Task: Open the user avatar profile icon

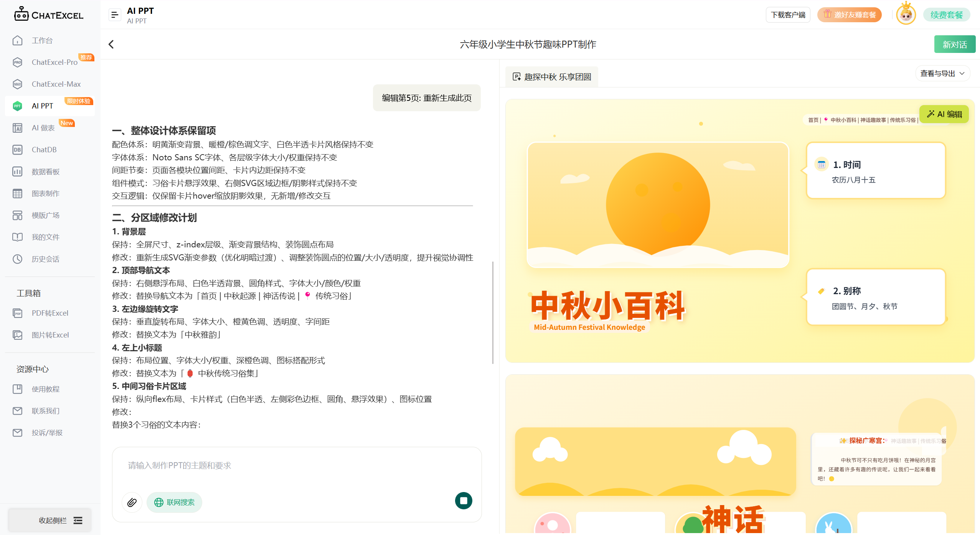Action: tap(906, 15)
